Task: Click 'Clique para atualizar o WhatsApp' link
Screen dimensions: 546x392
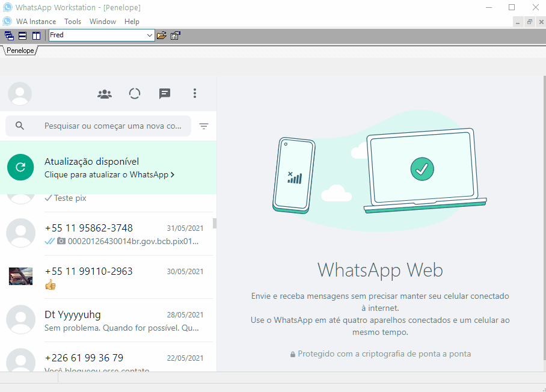Action: pos(109,174)
